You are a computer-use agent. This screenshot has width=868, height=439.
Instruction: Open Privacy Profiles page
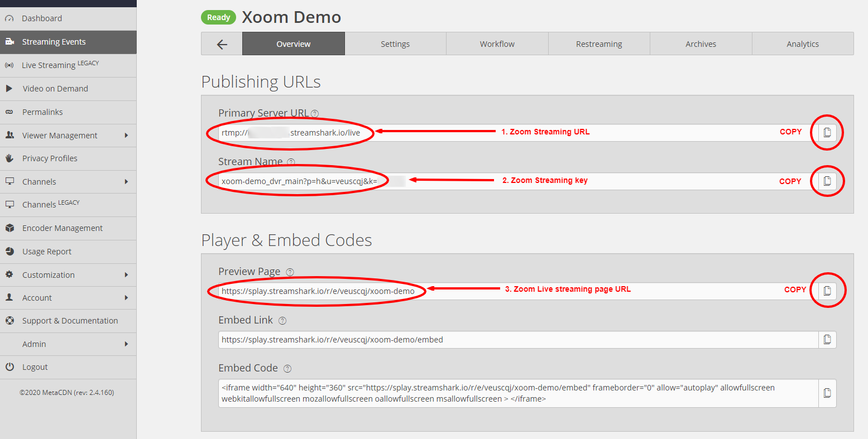point(68,158)
